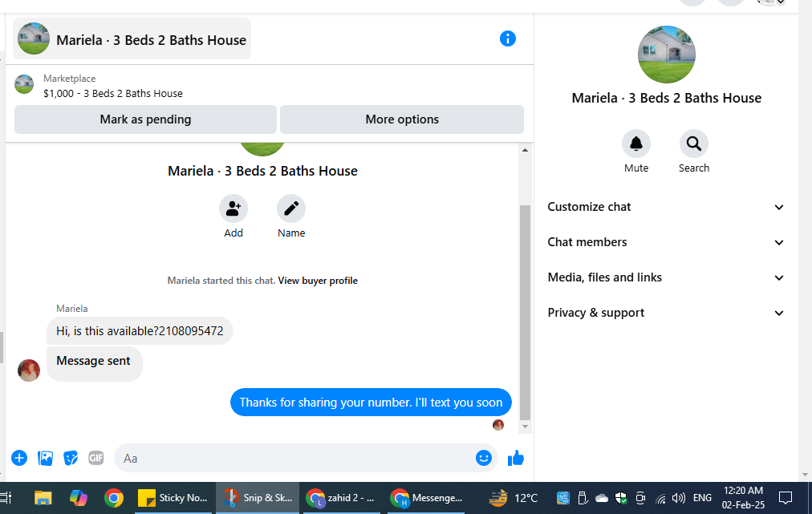This screenshot has height=514, width=812.
Task: Click the house profile picture in side panel
Action: pos(667,55)
